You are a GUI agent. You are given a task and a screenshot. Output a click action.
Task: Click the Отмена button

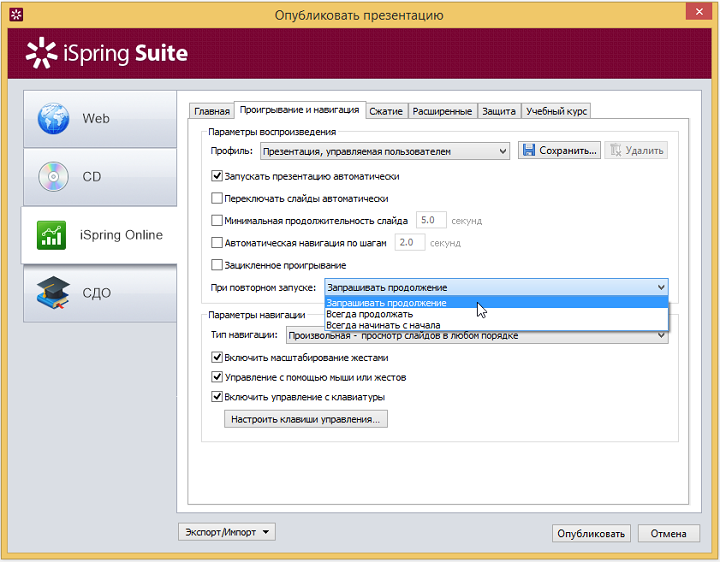pyautogui.click(x=669, y=534)
